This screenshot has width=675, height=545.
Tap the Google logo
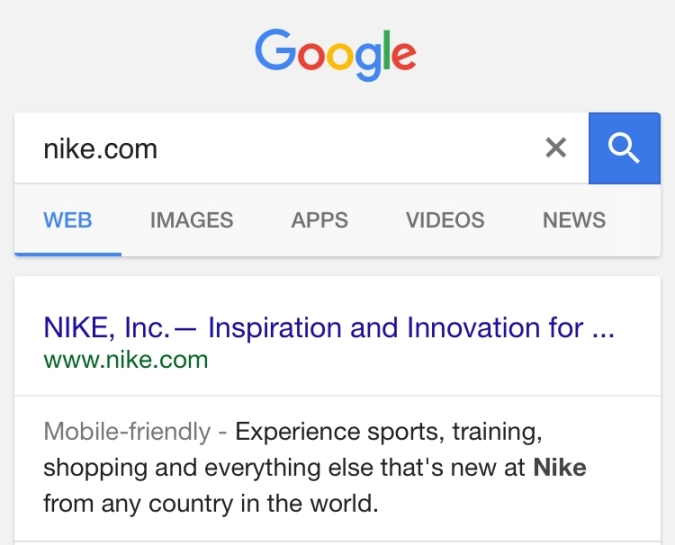[336, 54]
